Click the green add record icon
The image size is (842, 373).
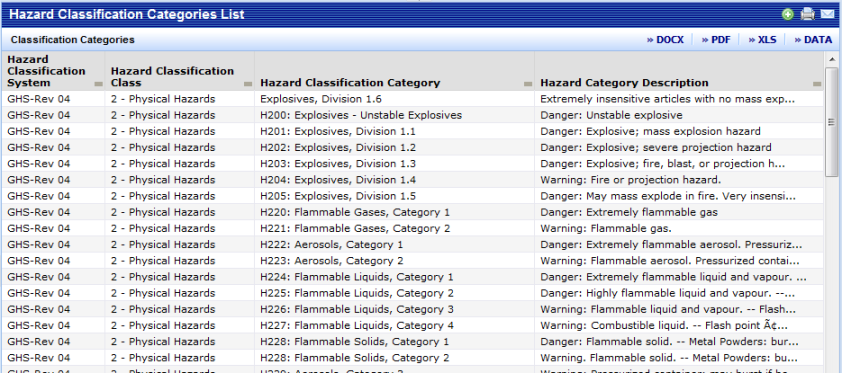pos(788,14)
